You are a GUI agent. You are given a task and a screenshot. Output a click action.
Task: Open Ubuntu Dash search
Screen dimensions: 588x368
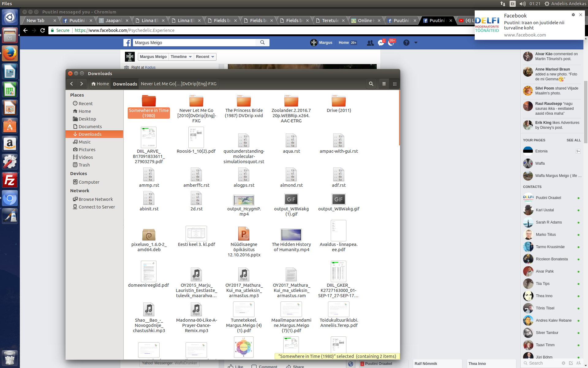(x=10, y=17)
